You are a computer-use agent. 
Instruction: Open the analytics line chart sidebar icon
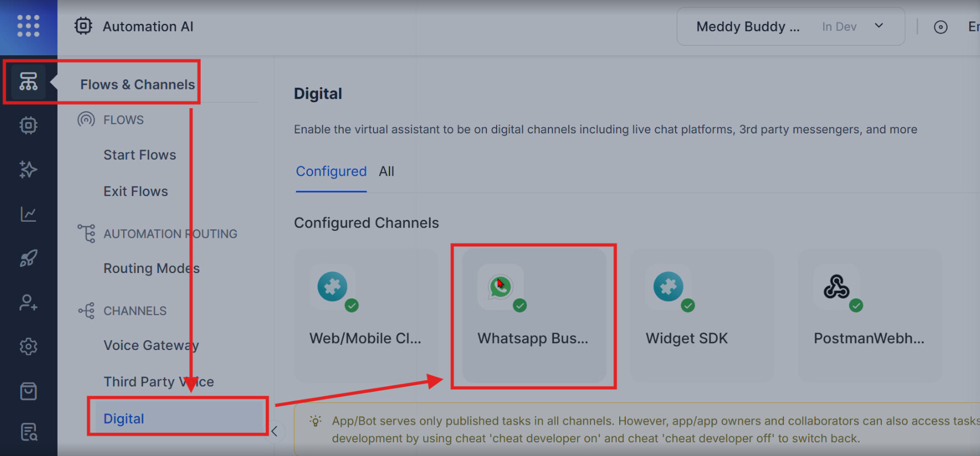28,214
